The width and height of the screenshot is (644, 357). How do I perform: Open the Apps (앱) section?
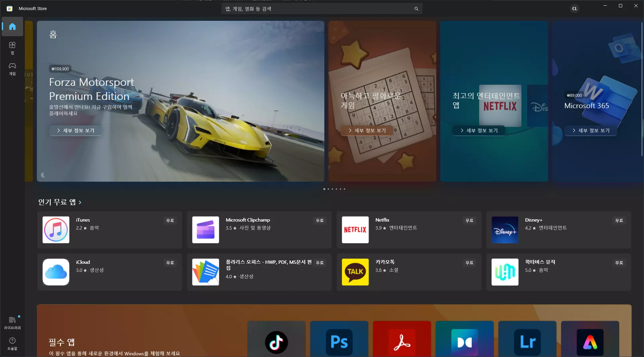coord(12,48)
